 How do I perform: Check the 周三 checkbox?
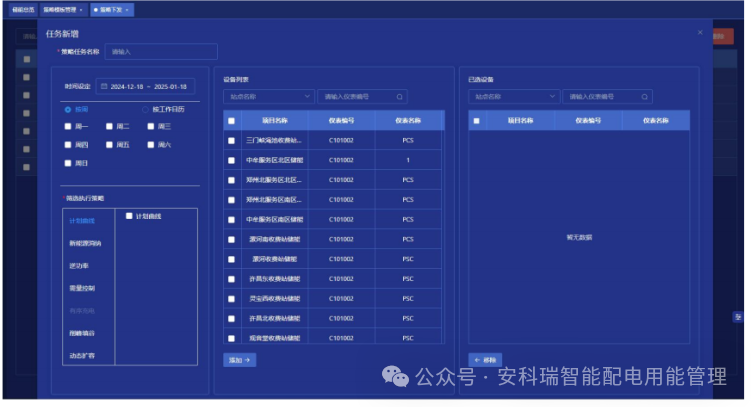pos(151,126)
